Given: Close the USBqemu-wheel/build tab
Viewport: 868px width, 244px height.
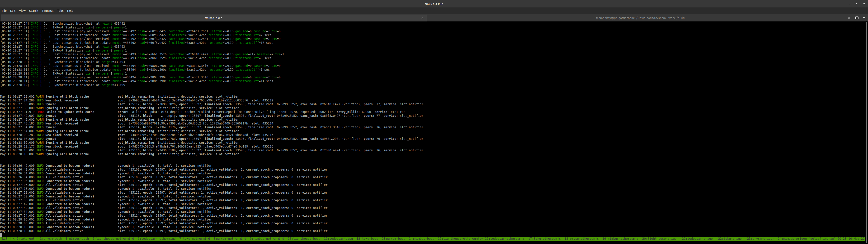Looking at the screenshot, I should point(849,18).
